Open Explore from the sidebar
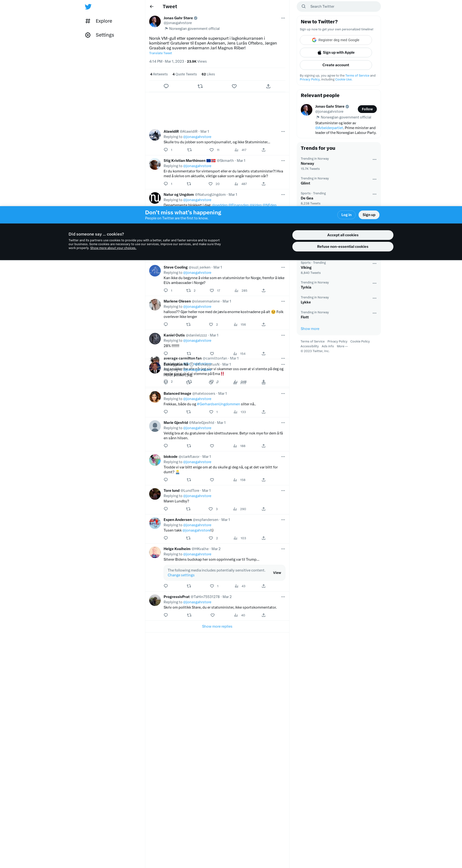 pyautogui.click(x=99, y=21)
